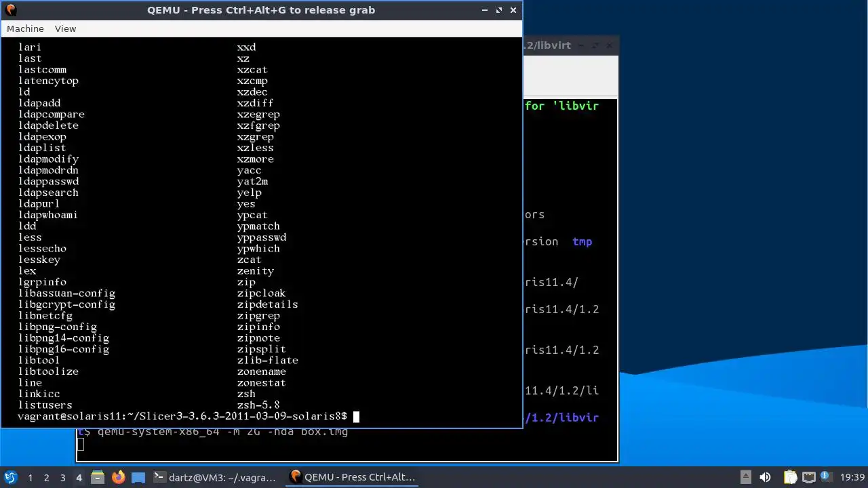Click the show desktop icon in panel
868x488 pixels.
138,477
